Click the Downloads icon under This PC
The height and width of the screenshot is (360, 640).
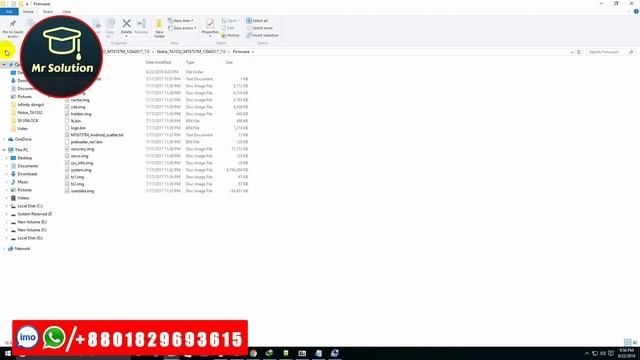coord(13,174)
